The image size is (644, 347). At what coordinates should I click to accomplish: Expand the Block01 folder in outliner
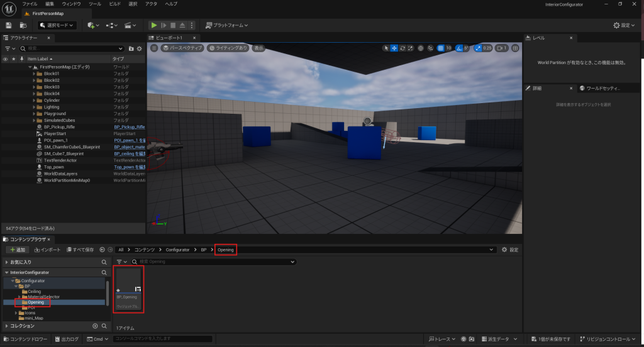[34, 74]
